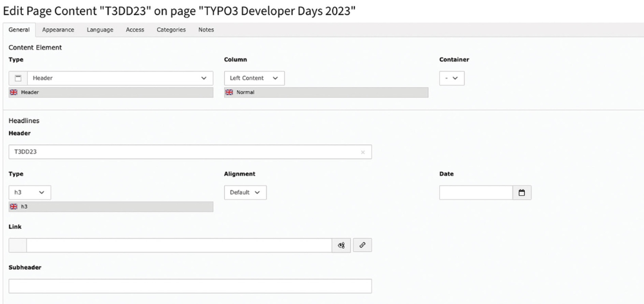Expand the Alignment dropdown set to Default

245,193
